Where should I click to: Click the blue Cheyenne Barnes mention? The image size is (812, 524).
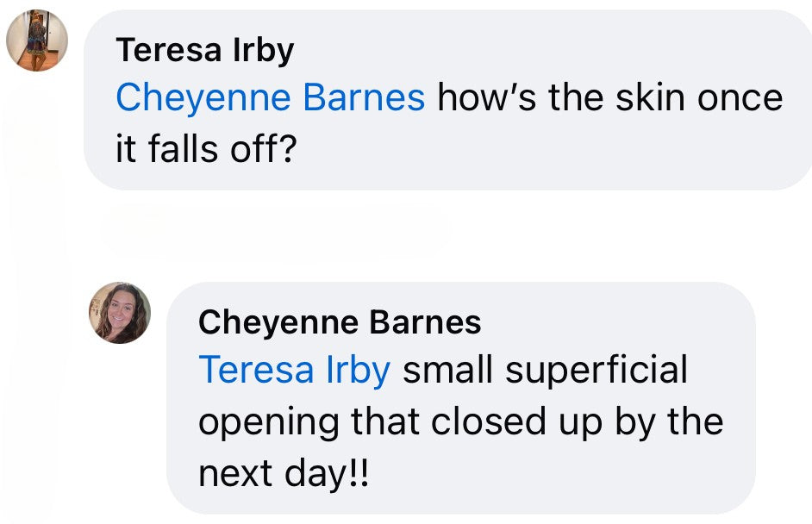(x=270, y=98)
